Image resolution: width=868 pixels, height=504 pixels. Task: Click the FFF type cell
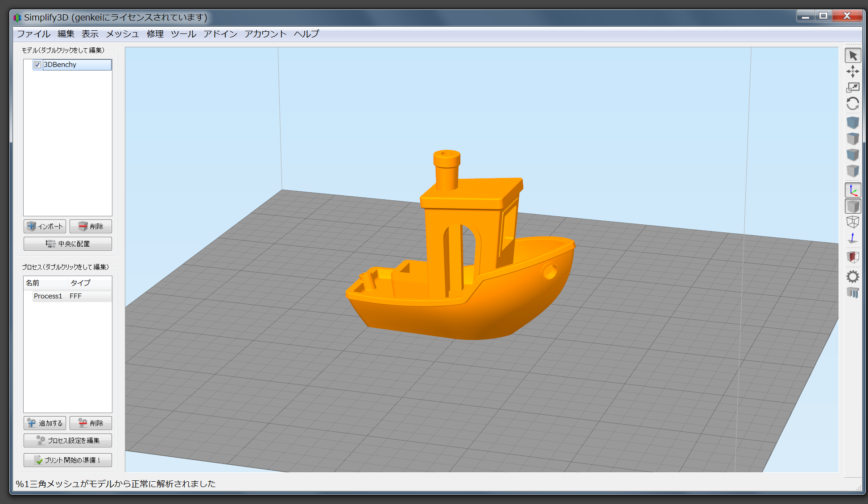pos(76,296)
